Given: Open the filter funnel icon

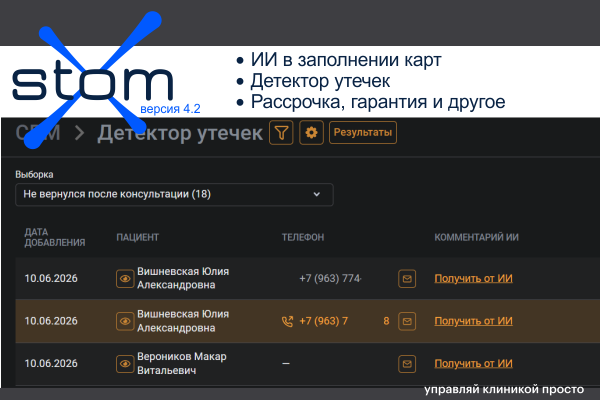Looking at the screenshot, I should [x=281, y=133].
